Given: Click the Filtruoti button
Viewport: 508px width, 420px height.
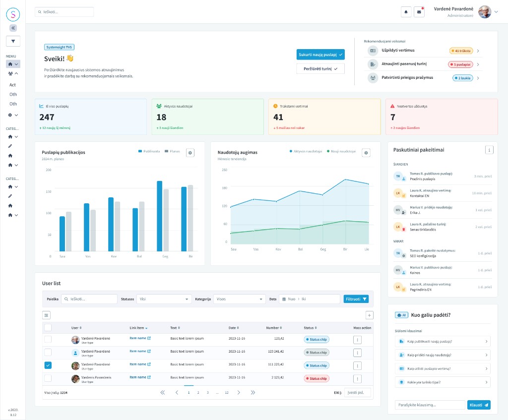Looking at the screenshot, I should click(x=356, y=299).
